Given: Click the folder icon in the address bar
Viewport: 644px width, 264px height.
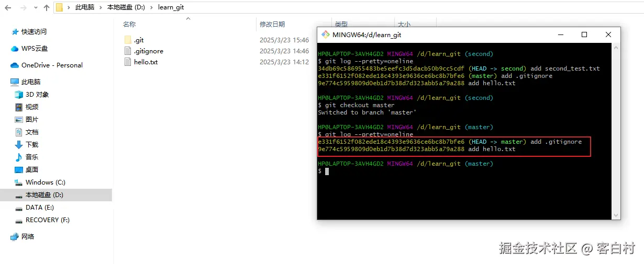Looking at the screenshot, I should [59, 8].
